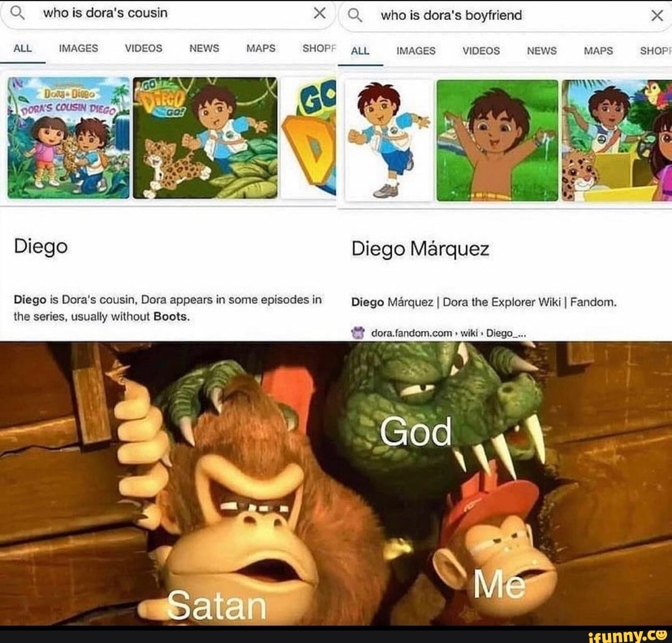The height and width of the screenshot is (643, 672).
Task: Click the "who is dora's boyfriend" search field
Action: 506,16
